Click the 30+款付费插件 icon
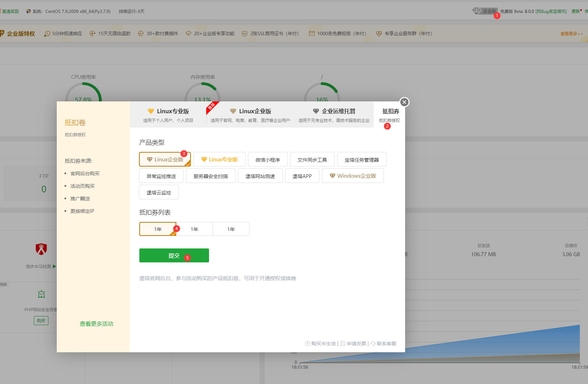The height and width of the screenshot is (384, 588). coord(141,33)
